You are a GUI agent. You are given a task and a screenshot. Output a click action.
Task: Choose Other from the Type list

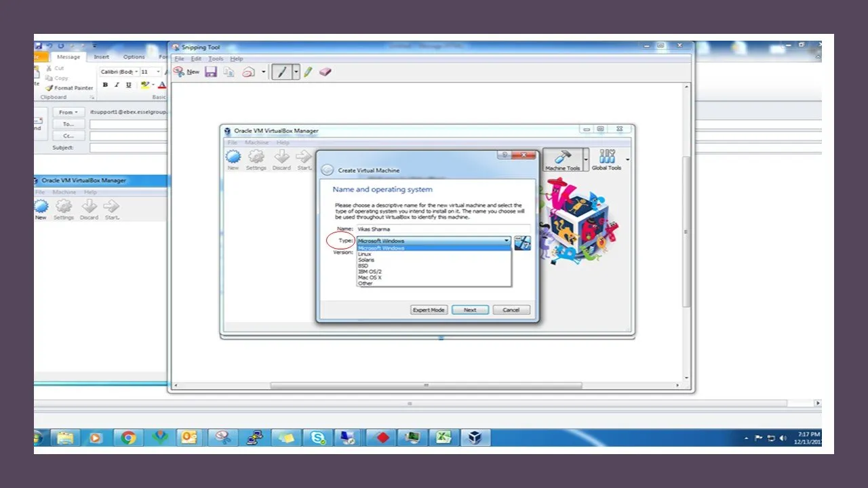(x=434, y=283)
